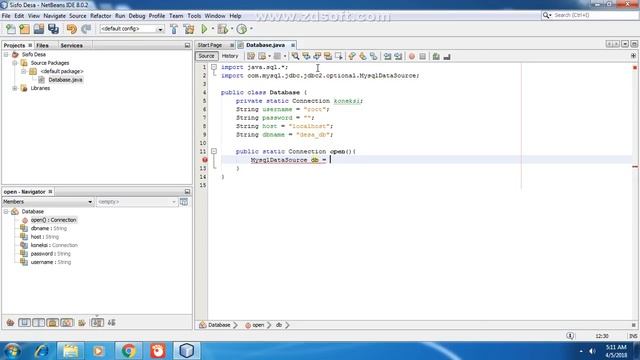Click the Shift Line Left editor icon
Image resolution: width=640 pixels, height=360 pixels.
coord(387,56)
